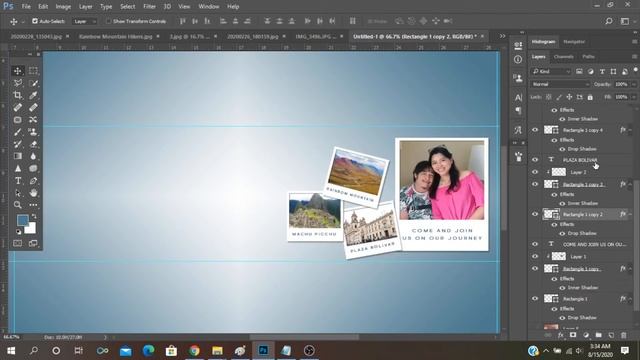Switch to Rainbow Mountain Hikes.jpg document tab
Screen dimensions: 640x360
[116, 36]
